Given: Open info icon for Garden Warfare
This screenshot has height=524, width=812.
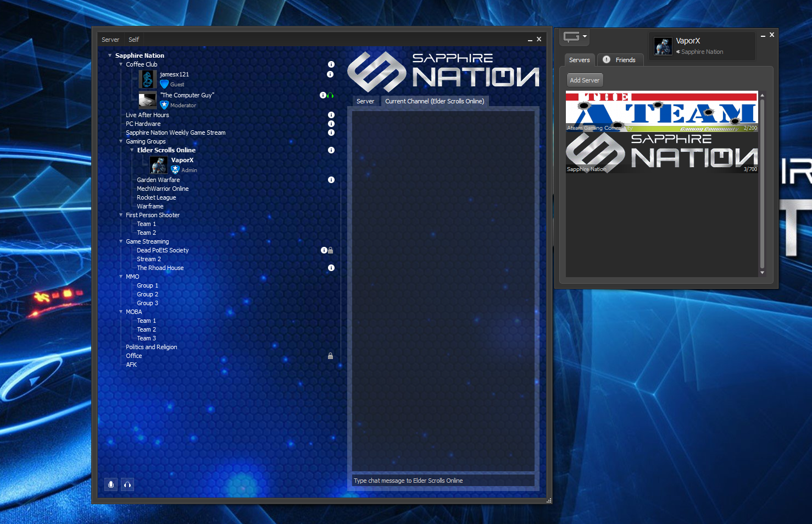Looking at the screenshot, I should pyautogui.click(x=331, y=180).
